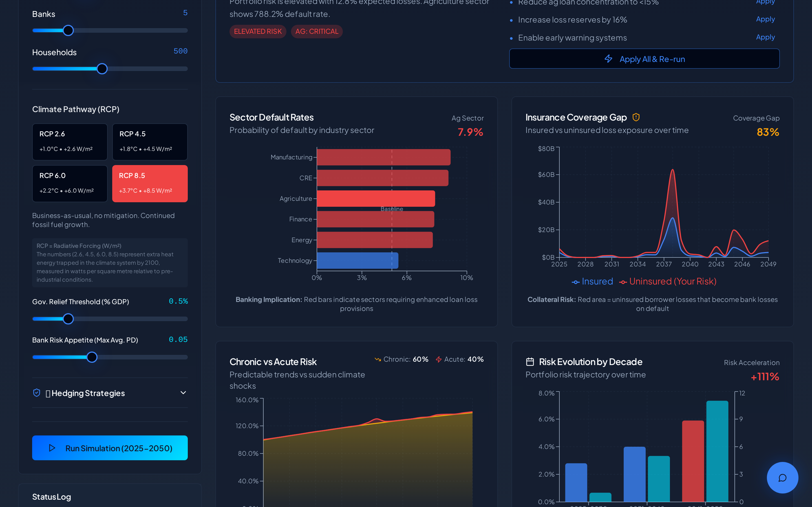Select the RCP 6.0 climate pathway
Image resolution: width=812 pixels, height=507 pixels.
[x=70, y=183]
